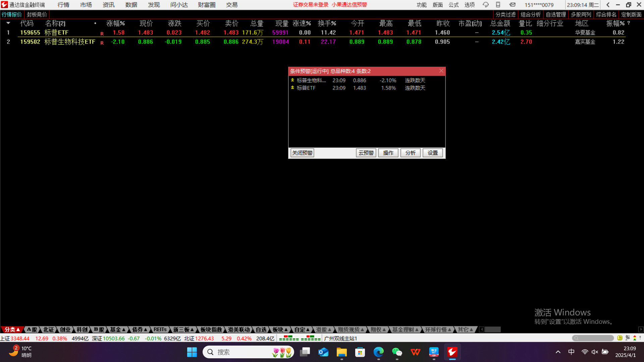This screenshot has width=644, height=362.
Task: Switch to the 封板竞价 tab
Action: click(37, 14)
